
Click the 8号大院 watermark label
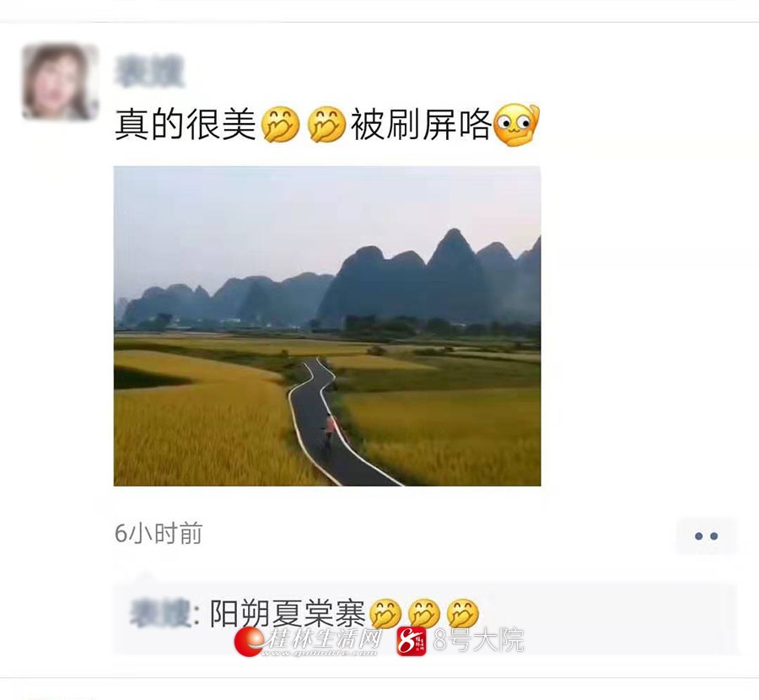[479, 640]
